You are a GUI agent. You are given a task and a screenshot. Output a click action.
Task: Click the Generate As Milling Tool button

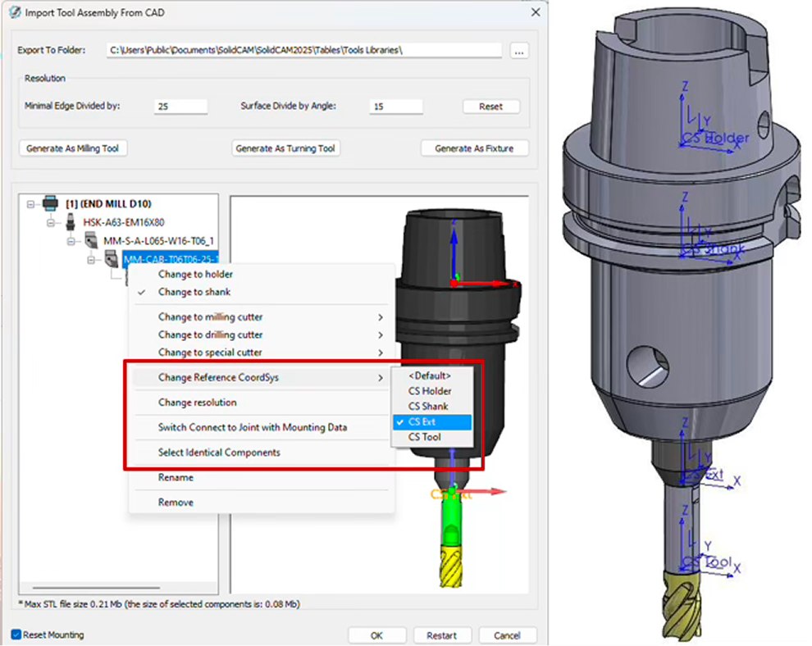click(x=73, y=148)
